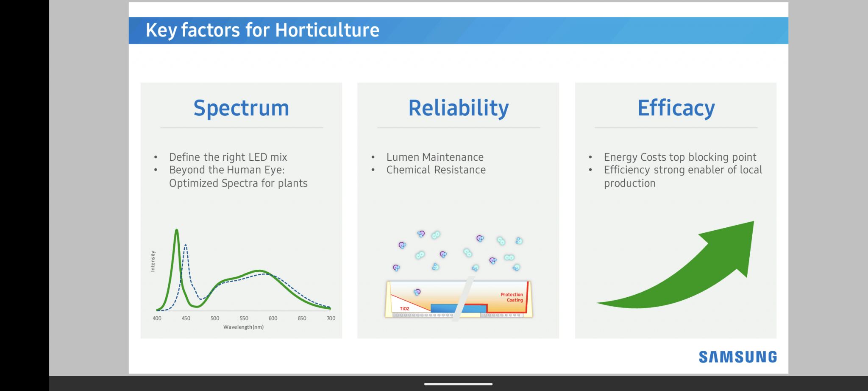Click the Chemical Resistance bullet
Viewport: 868px width, 391px height.
click(x=436, y=170)
